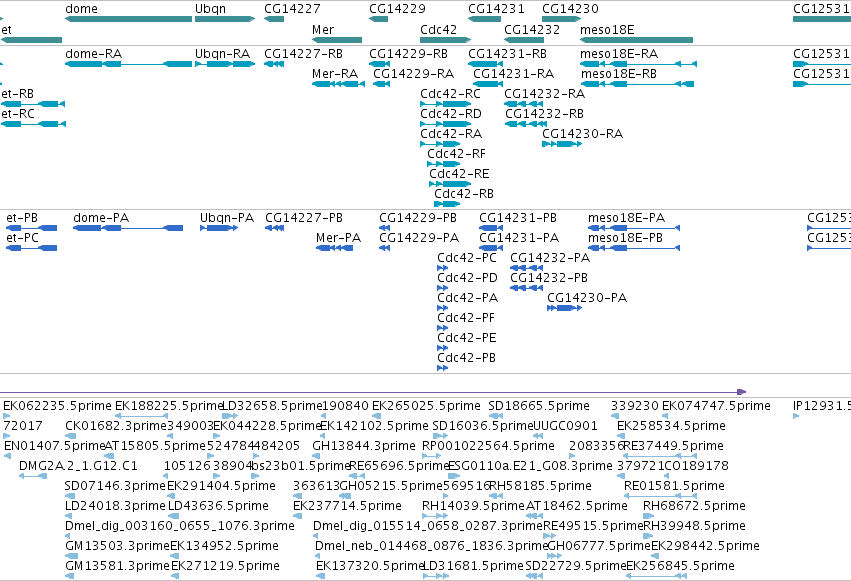Select the Cdc42-PC protein feature

click(443, 268)
